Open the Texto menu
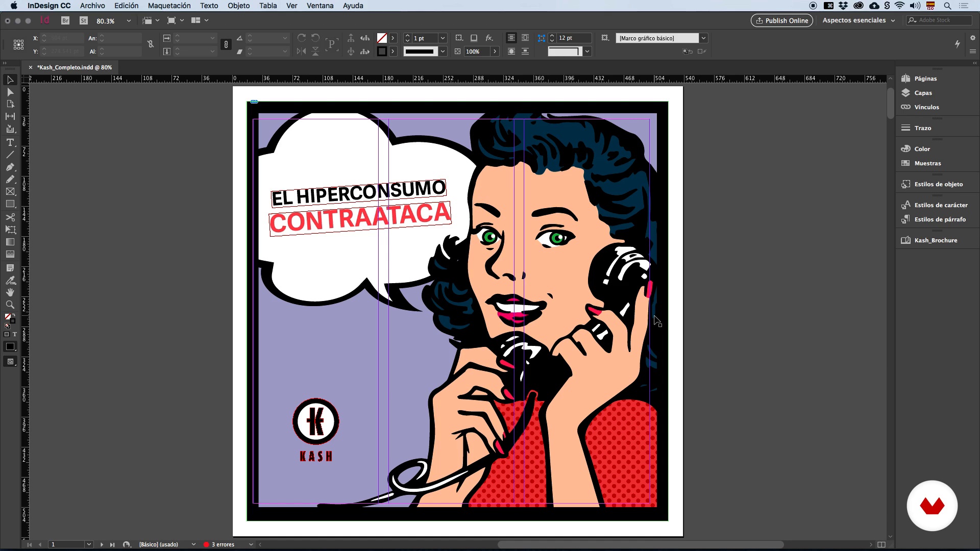The height and width of the screenshot is (551, 980). coord(209,6)
